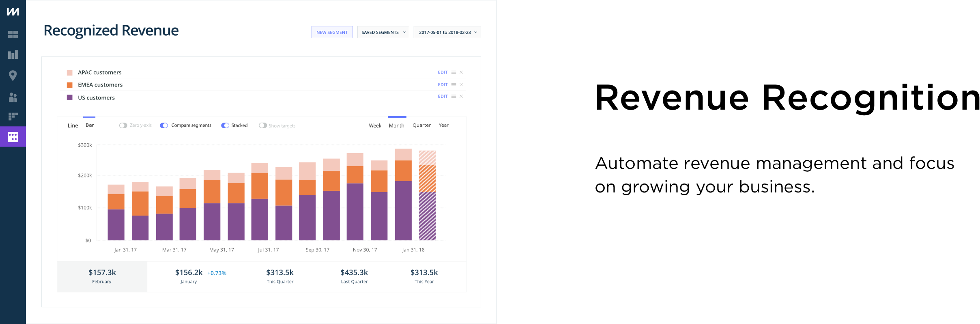Viewport: 980px width, 324px height.
Task: Open the customers people sidebar icon
Action: tap(13, 97)
